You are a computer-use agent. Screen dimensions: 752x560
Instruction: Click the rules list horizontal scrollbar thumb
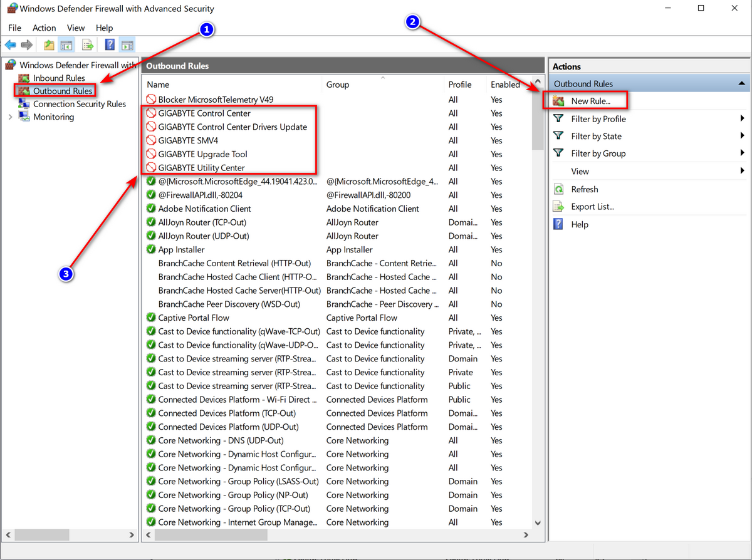211,535
